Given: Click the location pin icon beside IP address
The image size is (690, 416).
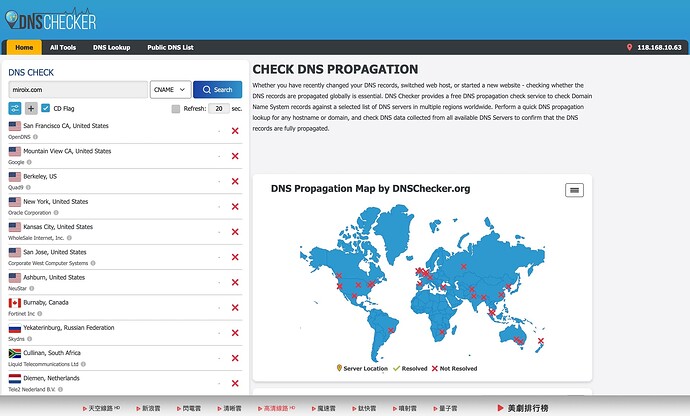Looking at the screenshot, I should (x=629, y=47).
